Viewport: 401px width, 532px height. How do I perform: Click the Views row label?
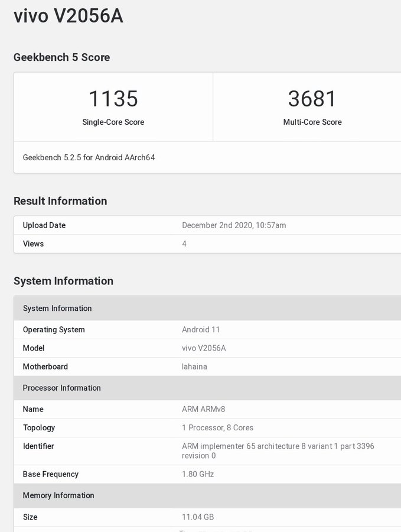click(x=33, y=244)
